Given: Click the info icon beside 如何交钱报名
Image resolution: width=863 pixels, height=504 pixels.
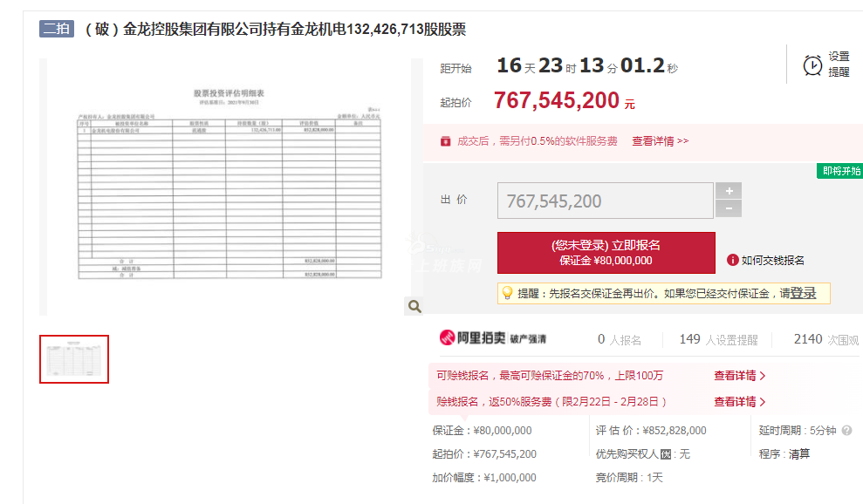Looking at the screenshot, I should 733,260.
